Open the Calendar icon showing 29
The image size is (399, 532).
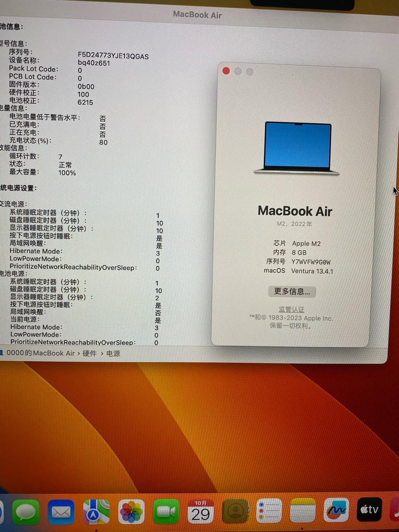coord(201,512)
